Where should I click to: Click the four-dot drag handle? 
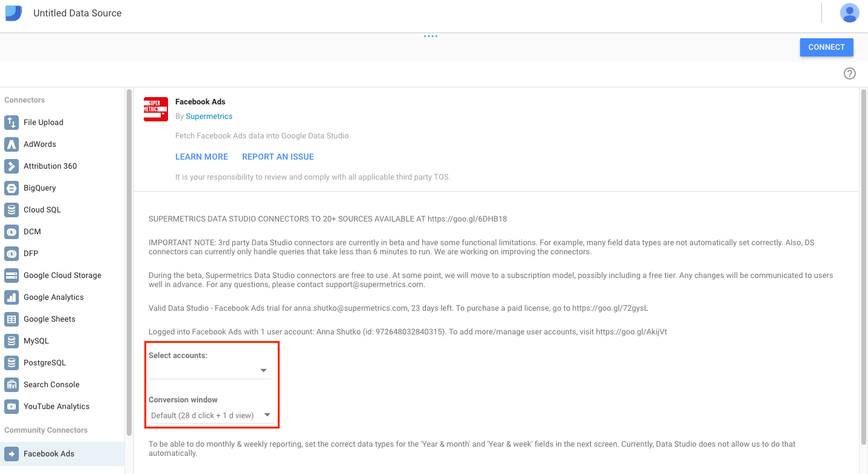point(431,36)
